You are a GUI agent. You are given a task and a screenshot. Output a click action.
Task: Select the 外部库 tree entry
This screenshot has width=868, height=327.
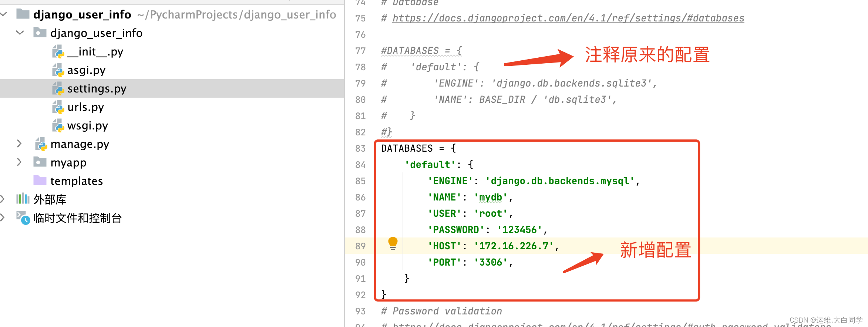click(x=50, y=199)
